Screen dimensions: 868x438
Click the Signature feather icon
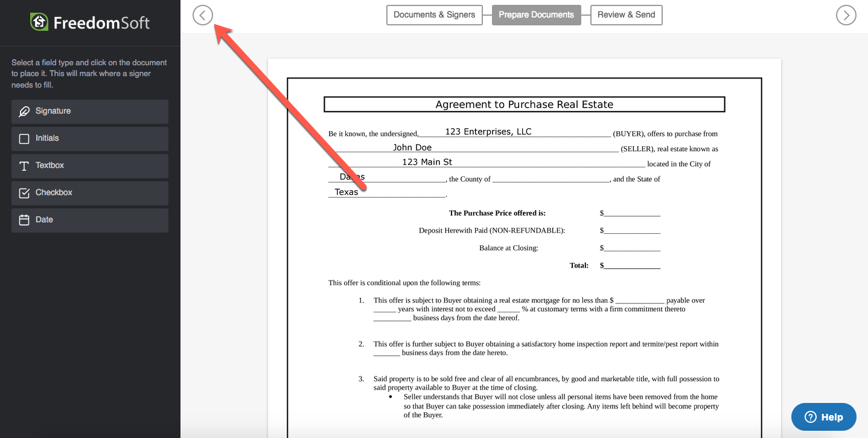pyautogui.click(x=24, y=112)
